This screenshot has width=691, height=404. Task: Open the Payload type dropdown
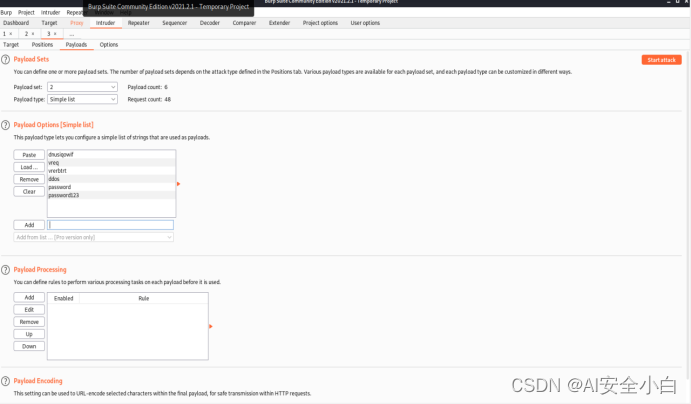click(x=82, y=100)
